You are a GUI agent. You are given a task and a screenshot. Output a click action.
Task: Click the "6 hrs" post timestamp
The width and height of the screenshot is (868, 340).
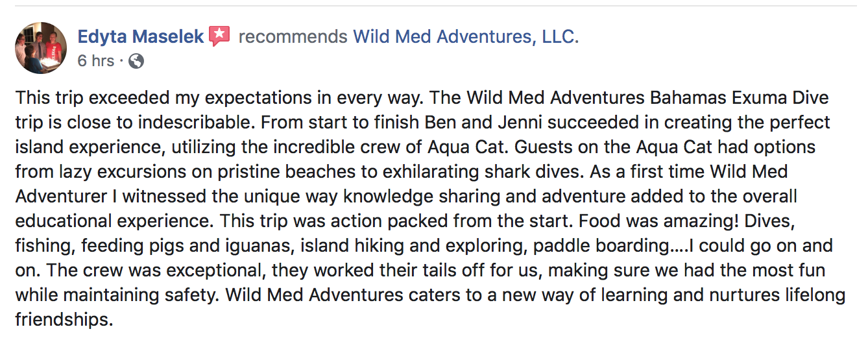click(x=95, y=61)
